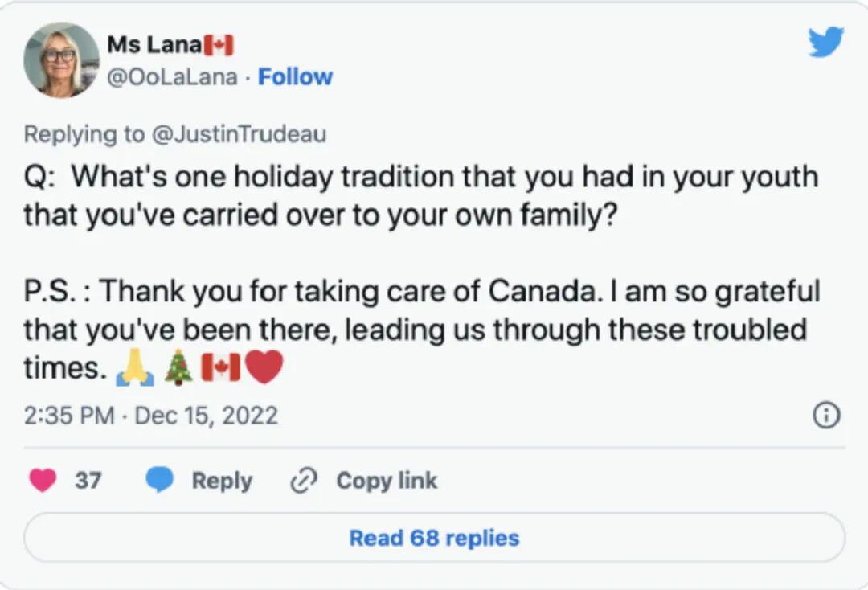The height and width of the screenshot is (590, 868).
Task: Click the praying hands emoji
Action: [x=134, y=369]
